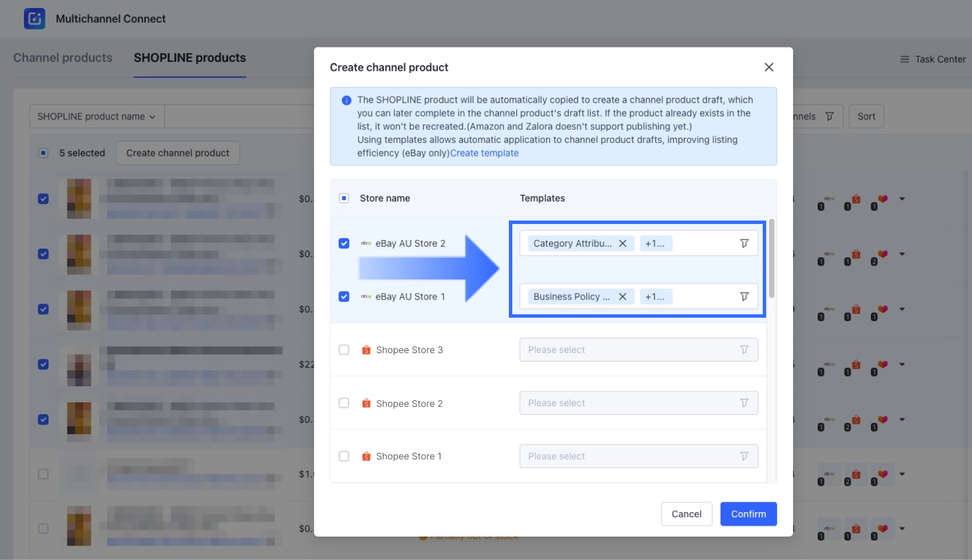Remove the Business Policy template tag
This screenshot has height=560, width=972.
click(623, 297)
